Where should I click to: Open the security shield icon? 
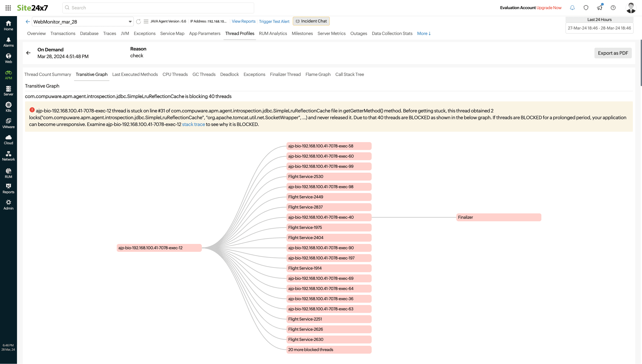pos(586,8)
